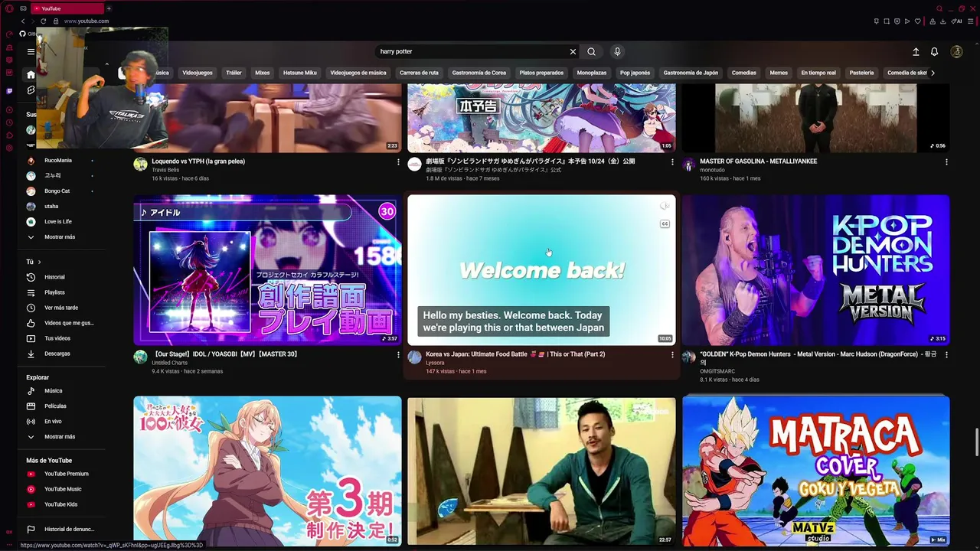The width and height of the screenshot is (980, 551).
Task: Select the En tiempo real chip
Action: (818, 73)
